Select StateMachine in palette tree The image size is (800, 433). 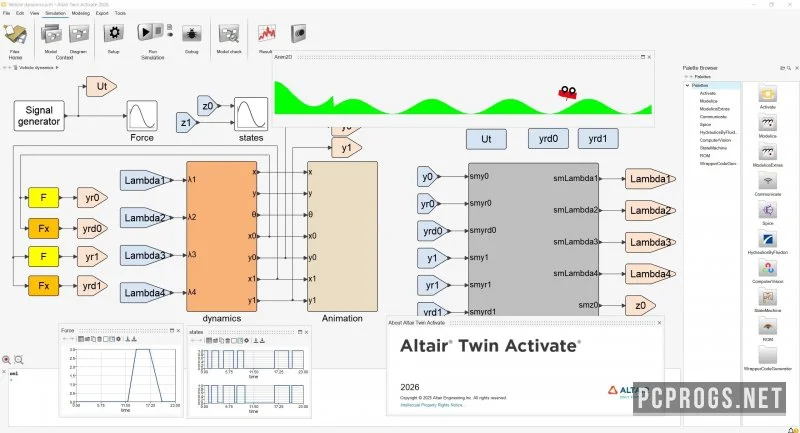[x=713, y=148]
